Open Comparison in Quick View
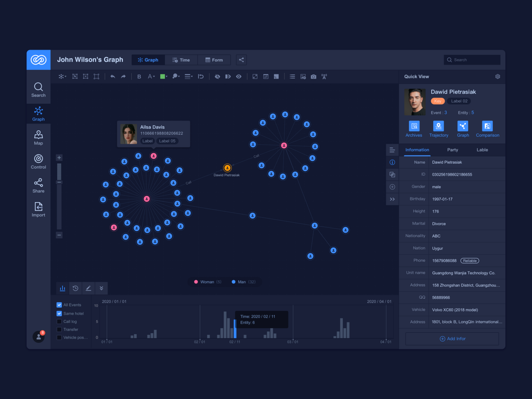The image size is (532, 399). point(487,129)
